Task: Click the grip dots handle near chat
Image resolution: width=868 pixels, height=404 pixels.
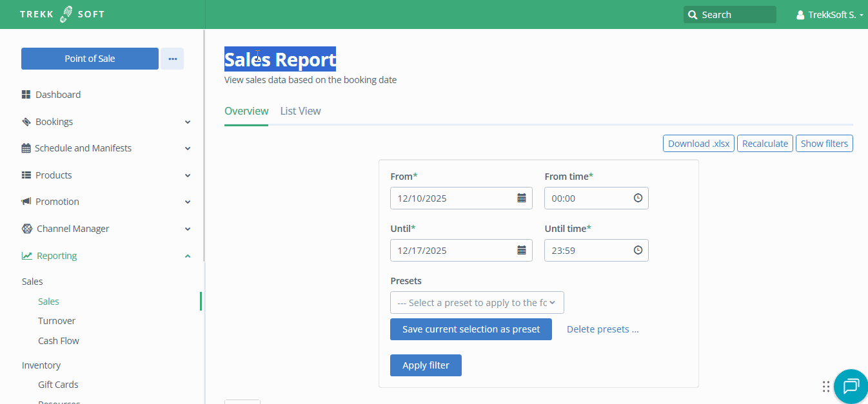Action: [826, 387]
